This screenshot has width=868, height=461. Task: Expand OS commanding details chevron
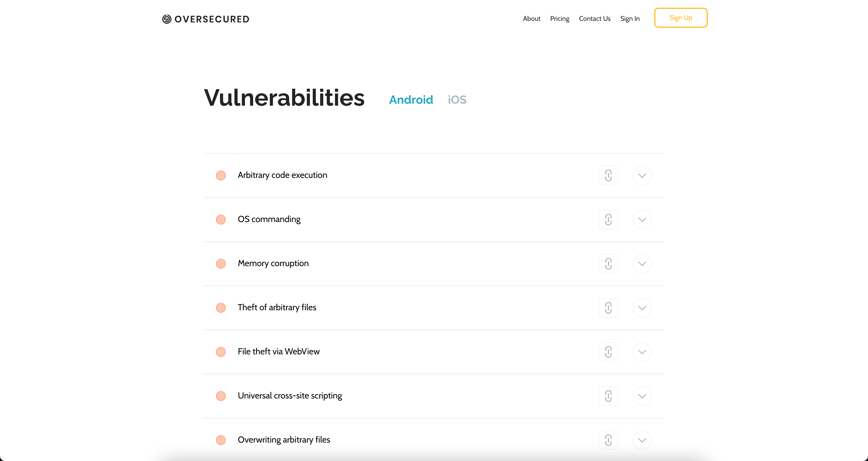[x=642, y=220]
